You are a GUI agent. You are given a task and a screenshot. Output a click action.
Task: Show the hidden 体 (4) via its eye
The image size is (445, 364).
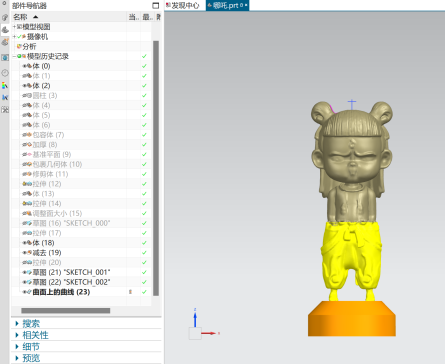coord(24,105)
